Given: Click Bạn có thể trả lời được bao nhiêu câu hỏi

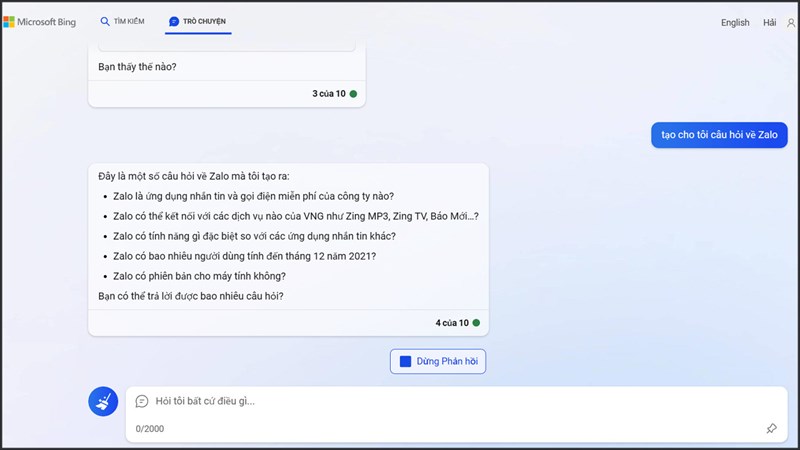Looking at the screenshot, I should pos(191,296).
